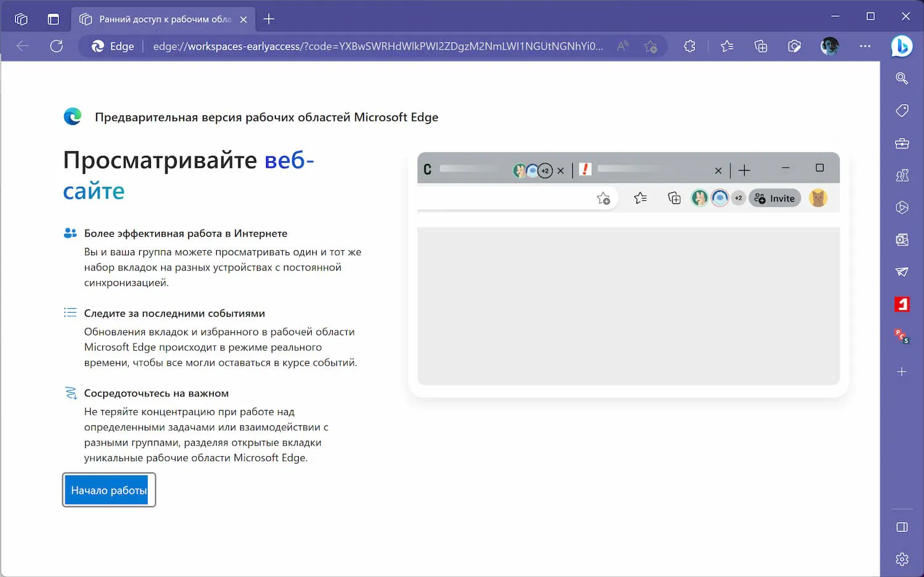This screenshot has width=924, height=577.
Task: Hide the sidebar using the panel icon
Action: (x=902, y=527)
